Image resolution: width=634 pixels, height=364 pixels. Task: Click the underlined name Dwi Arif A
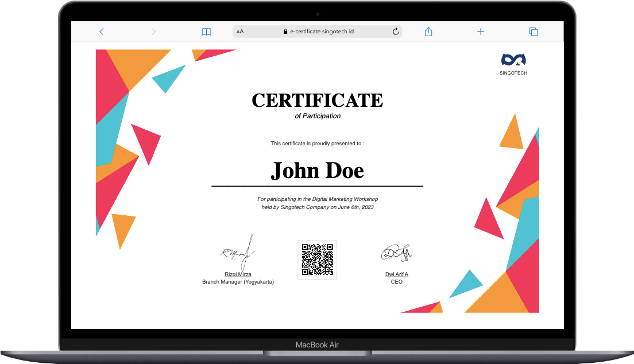tap(396, 274)
